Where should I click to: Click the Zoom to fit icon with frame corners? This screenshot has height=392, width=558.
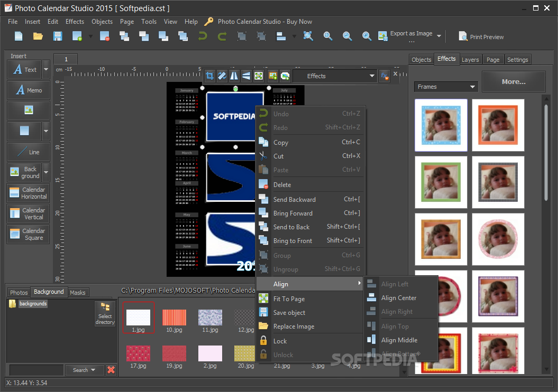308,36
